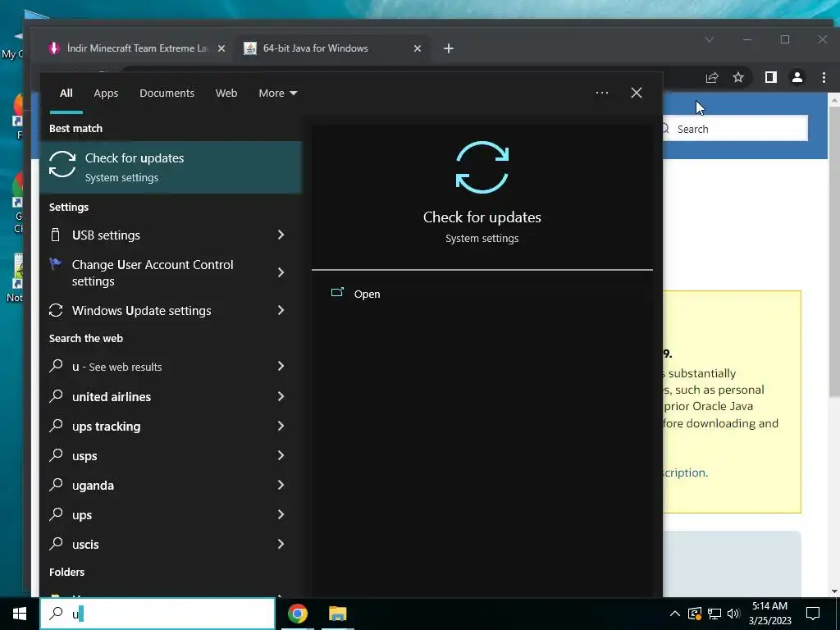Close the 64-bit Java for Windows tab

pyautogui.click(x=418, y=48)
